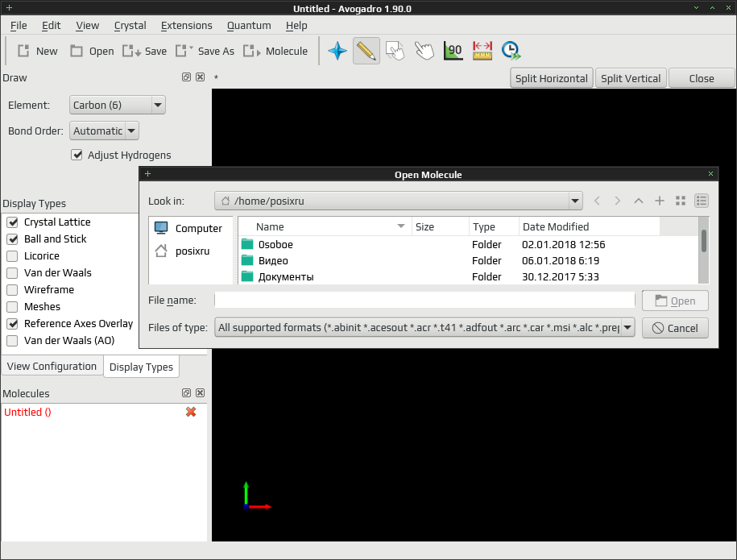Open the Crystal menu
This screenshot has height=560, width=737.
click(x=130, y=26)
